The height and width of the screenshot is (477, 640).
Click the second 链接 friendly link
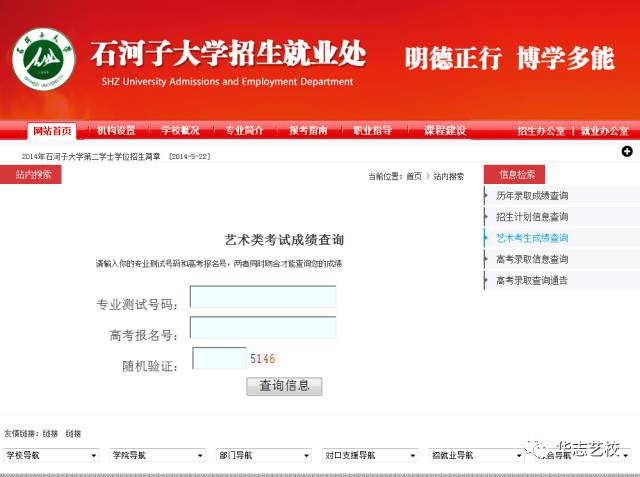point(73,434)
